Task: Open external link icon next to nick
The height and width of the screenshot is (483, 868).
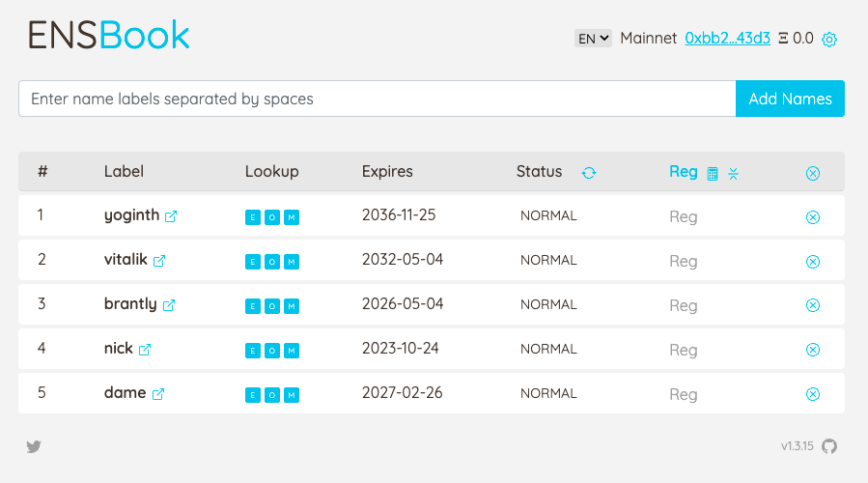Action: (x=145, y=350)
